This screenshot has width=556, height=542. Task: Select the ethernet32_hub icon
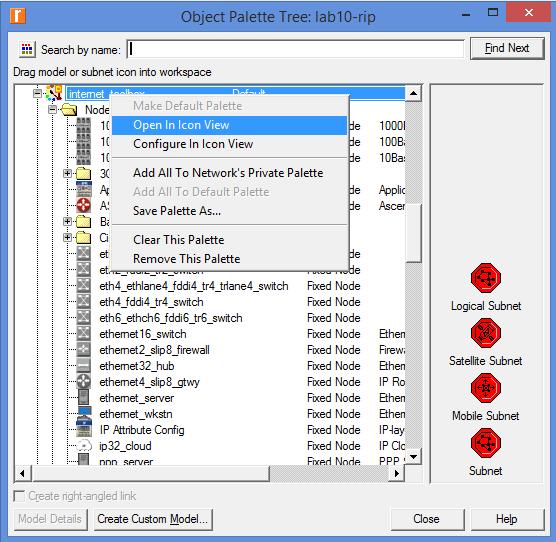click(x=84, y=365)
